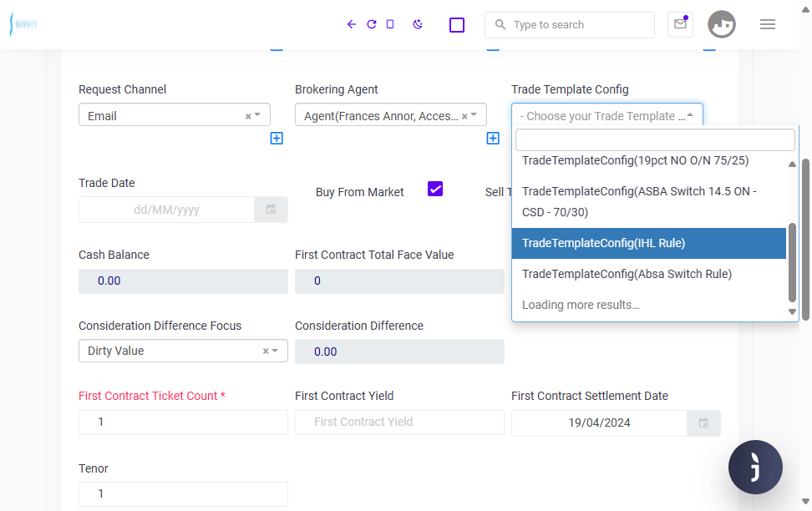812x511 pixels.
Task: Expand the Brokering Agent dropdown
Action: (474, 115)
